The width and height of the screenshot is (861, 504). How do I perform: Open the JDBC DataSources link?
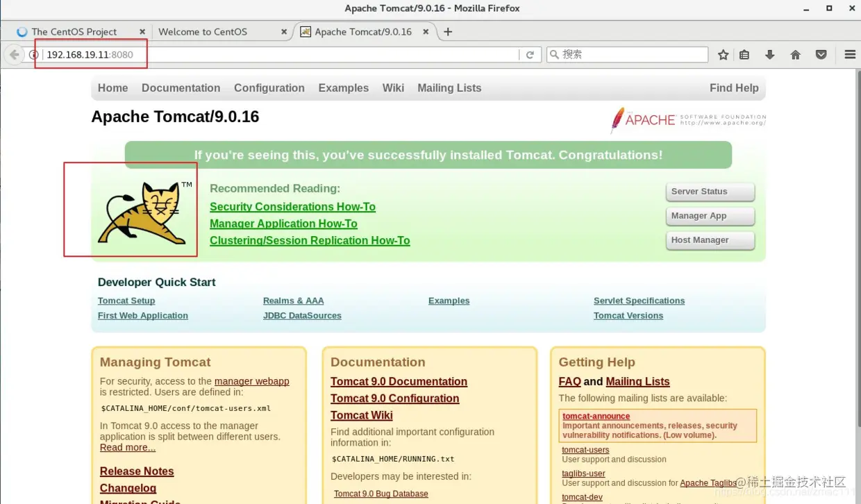coord(302,315)
